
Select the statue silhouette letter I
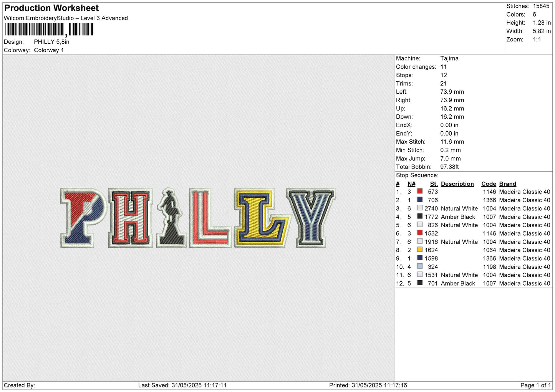click(x=171, y=218)
